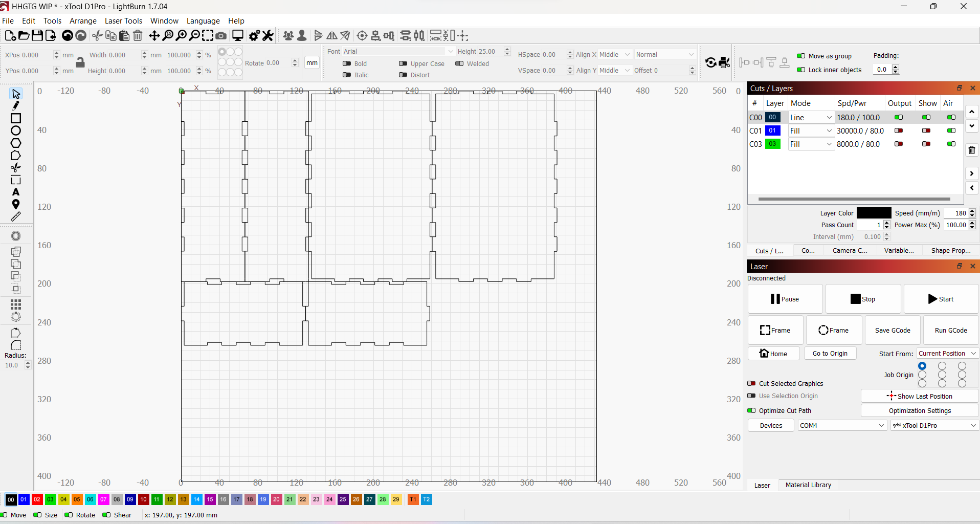Open the Window menu

[x=164, y=21]
